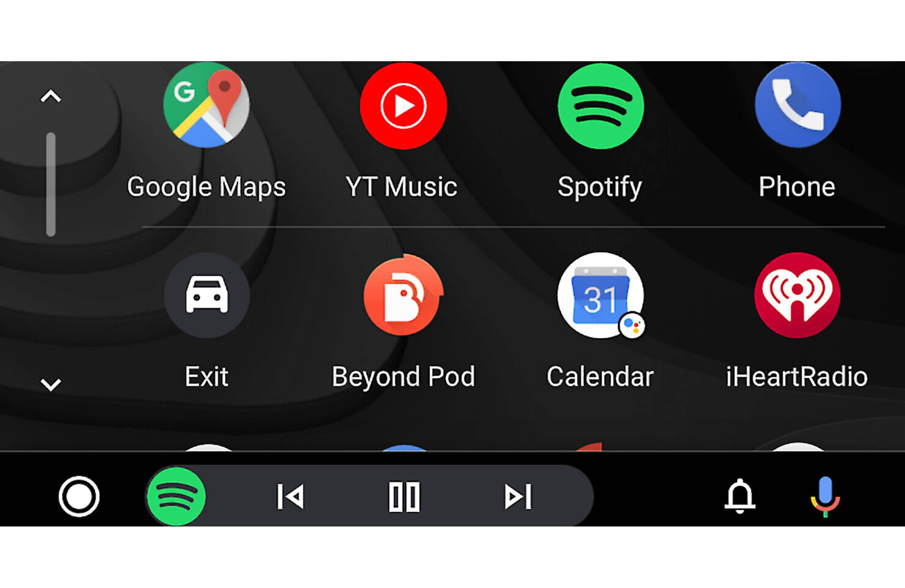This screenshot has height=588, width=905.
Task: Open Spotify music player
Action: coord(599,106)
